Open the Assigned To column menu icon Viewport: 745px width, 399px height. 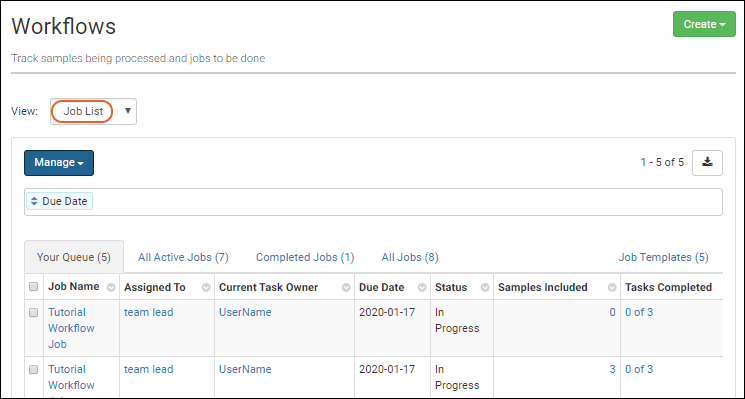[206, 287]
